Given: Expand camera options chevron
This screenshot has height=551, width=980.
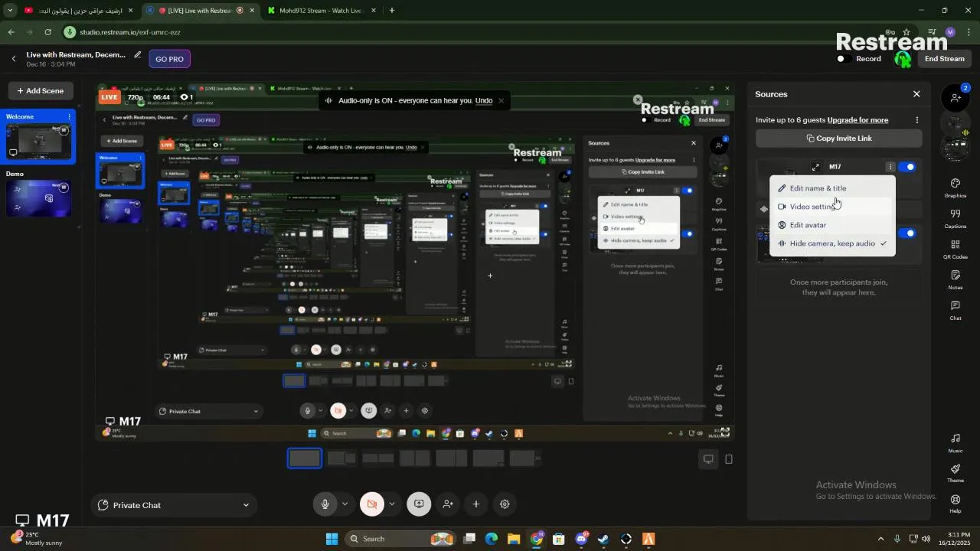Looking at the screenshot, I should (392, 504).
